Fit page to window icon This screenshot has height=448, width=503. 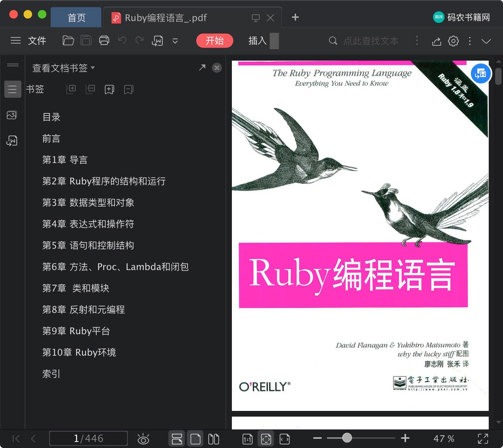pyautogui.click(x=266, y=439)
